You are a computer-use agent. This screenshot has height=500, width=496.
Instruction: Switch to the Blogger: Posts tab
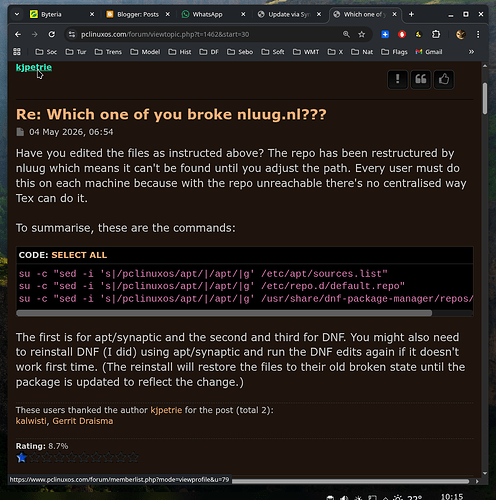tap(138, 14)
